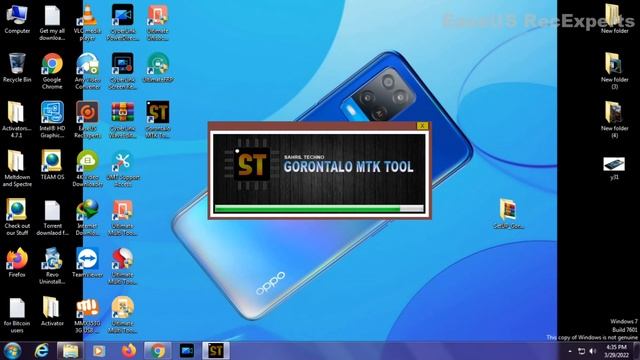This screenshot has width=640, height=360.
Task: Open the video camera app on taskbar
Action: point(187,351)
